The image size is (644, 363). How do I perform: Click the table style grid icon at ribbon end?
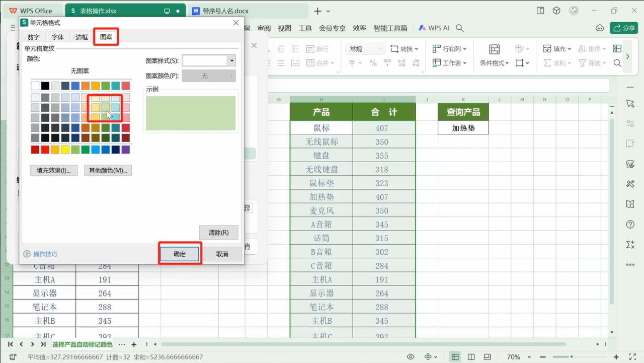click(x=617, y=49)
